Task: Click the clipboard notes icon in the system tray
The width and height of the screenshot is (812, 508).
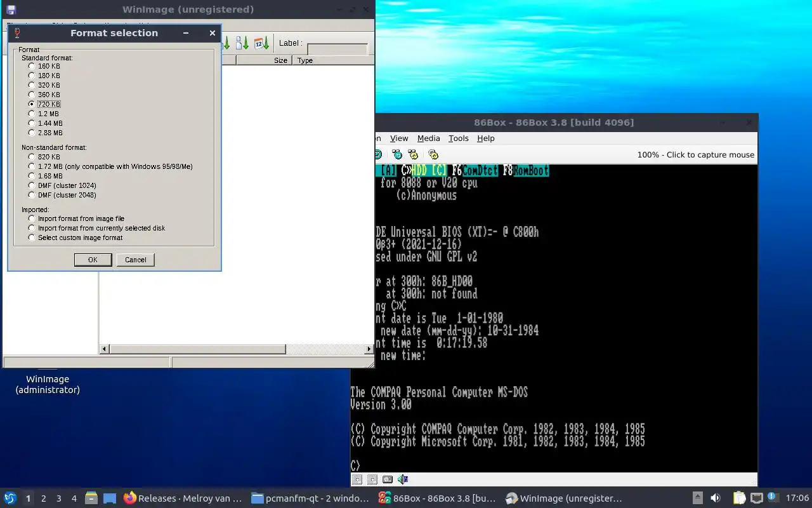Action: [x=739, y=498]
